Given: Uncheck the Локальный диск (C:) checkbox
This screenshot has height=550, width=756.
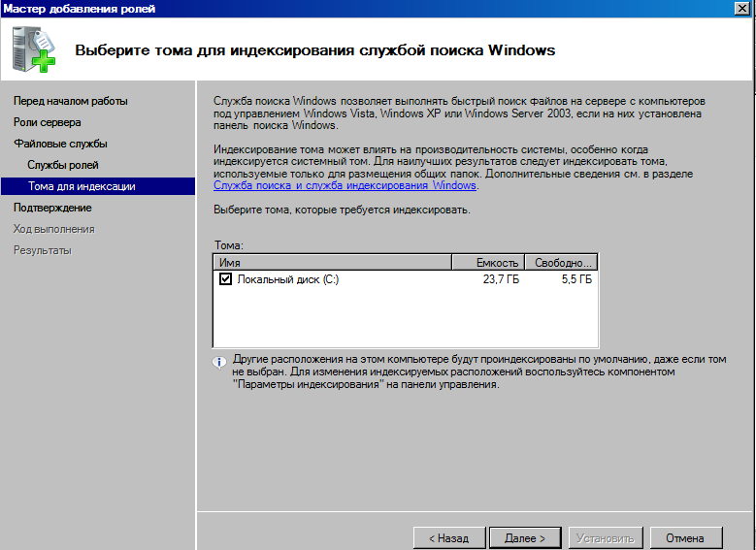Looking at the screenshot, I should coord(225,279).
